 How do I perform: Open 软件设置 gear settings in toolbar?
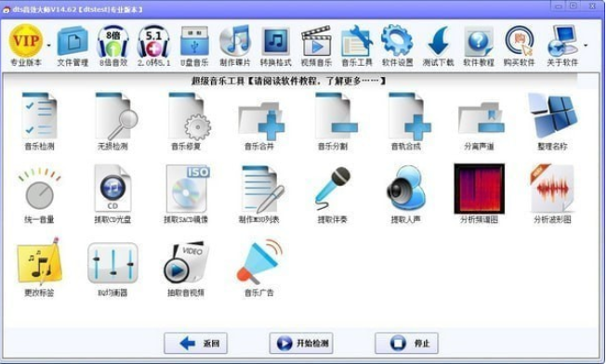coord(397,45)
